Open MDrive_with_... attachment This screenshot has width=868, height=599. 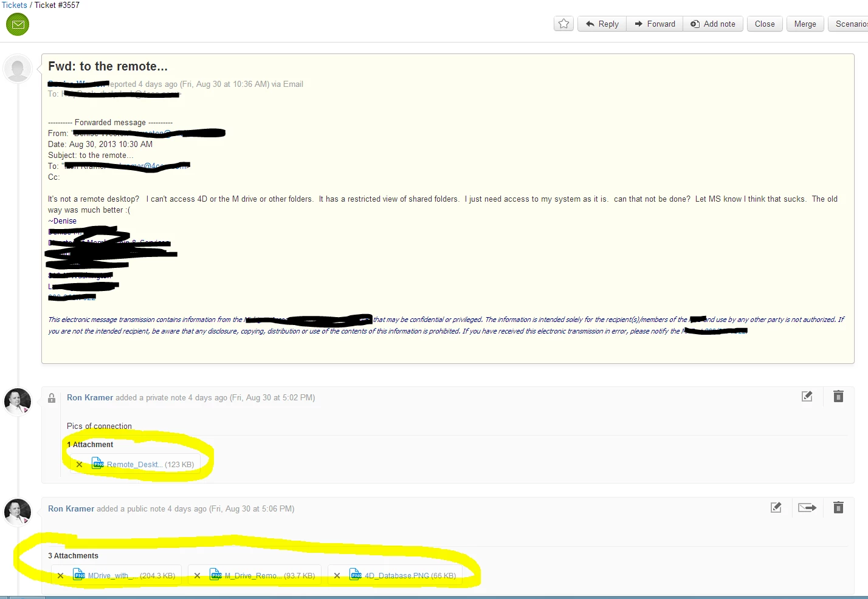click(x=112, y=576)
